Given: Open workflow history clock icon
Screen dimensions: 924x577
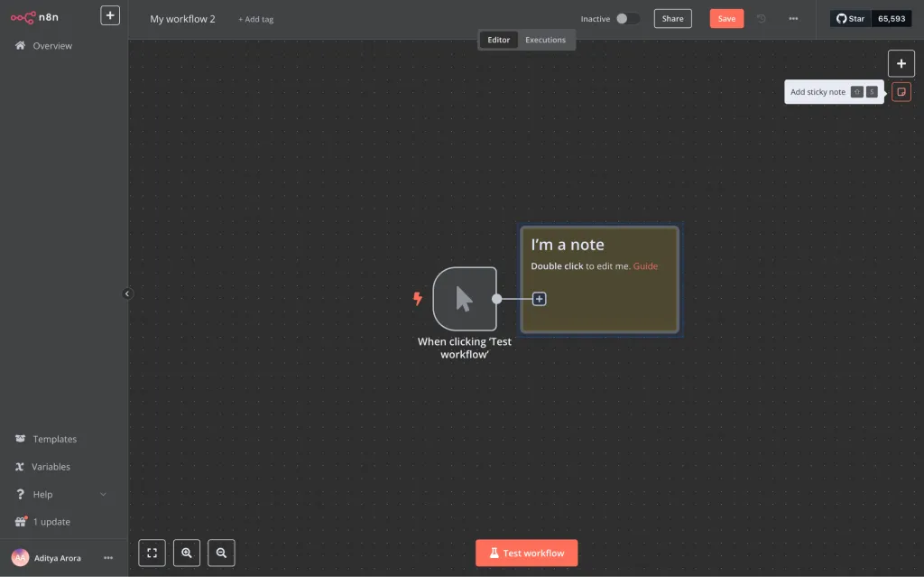Looking at the screenshot, I should (762, 19).
